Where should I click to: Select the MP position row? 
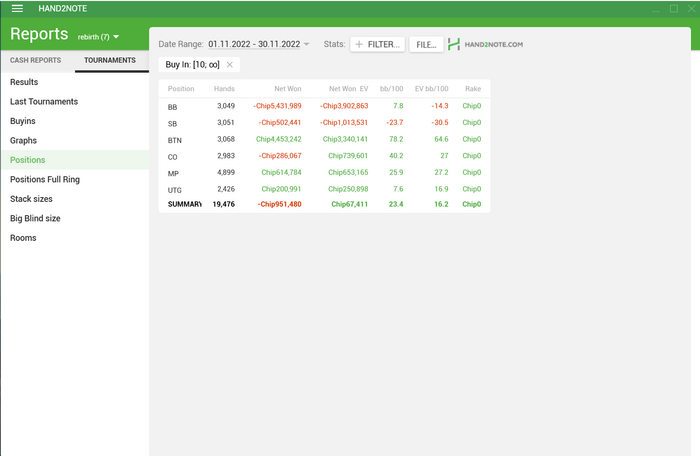[325, 172]
